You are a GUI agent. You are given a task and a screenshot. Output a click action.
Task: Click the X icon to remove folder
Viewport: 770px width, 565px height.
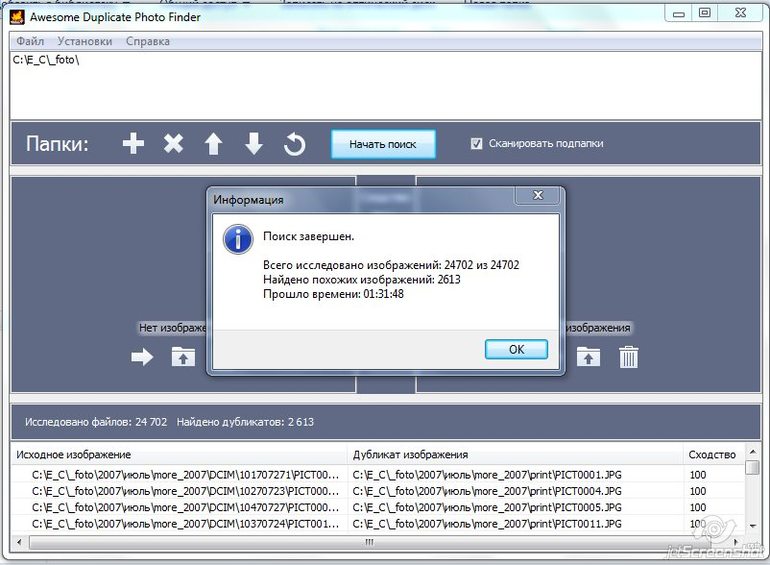(174, 144)
